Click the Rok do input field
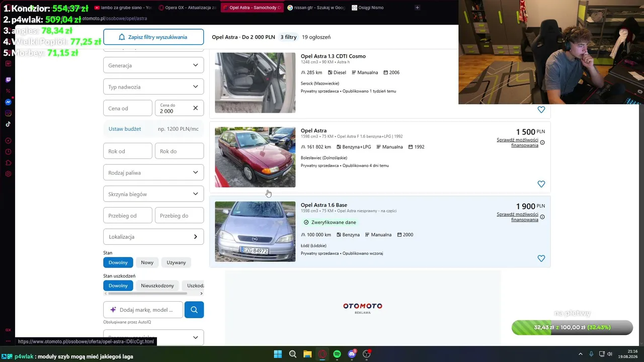This screenshot has width=644, height=362. tap(179, 151)
